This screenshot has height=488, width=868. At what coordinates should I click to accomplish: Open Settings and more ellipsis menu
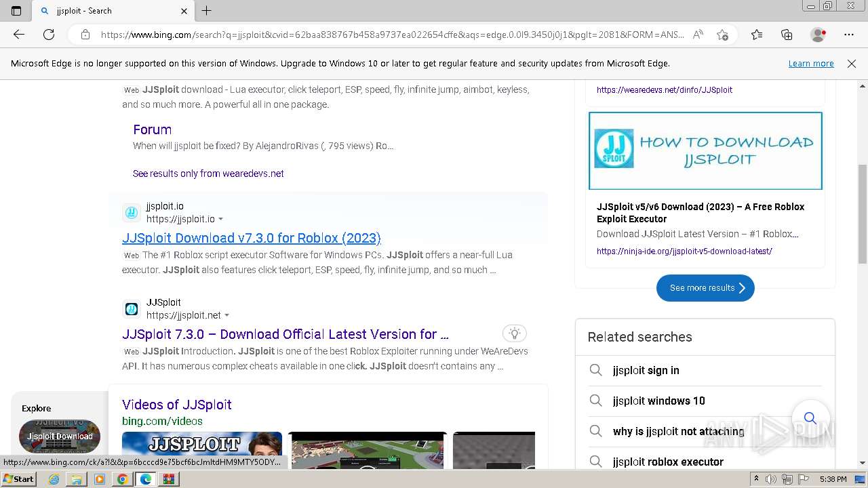849,35
